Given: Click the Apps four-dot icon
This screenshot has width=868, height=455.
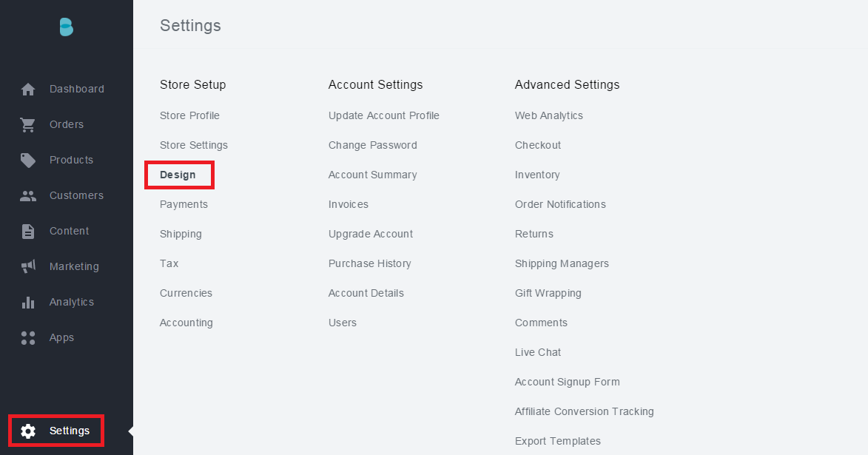Looking at the screenshot, I should pos(28,338).
